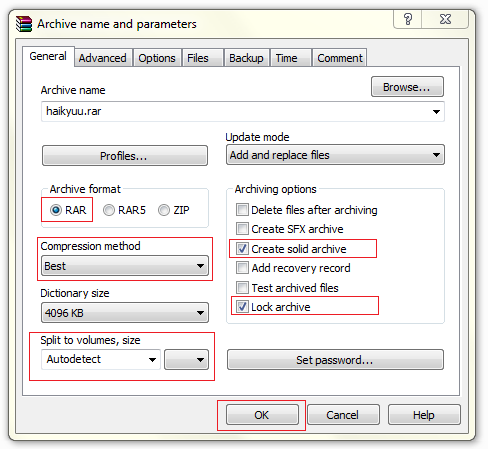
Task: Switch to the Advanced tab
Action: (103, 58)
